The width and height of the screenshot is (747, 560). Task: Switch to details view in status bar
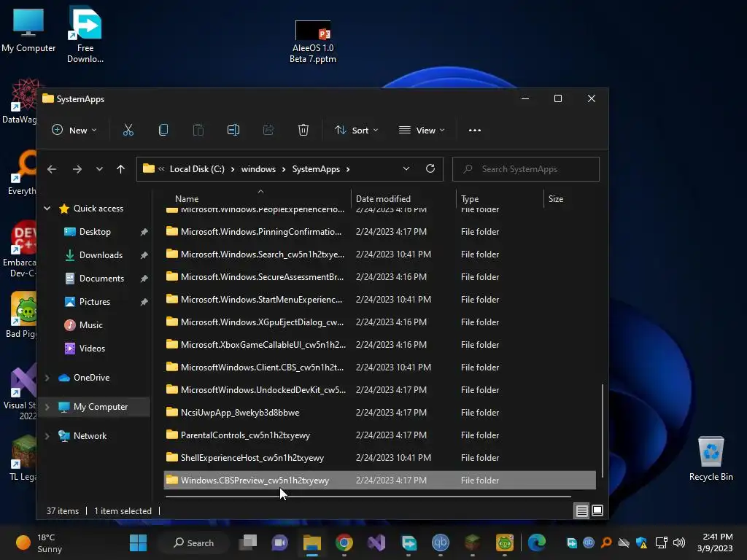581,511
